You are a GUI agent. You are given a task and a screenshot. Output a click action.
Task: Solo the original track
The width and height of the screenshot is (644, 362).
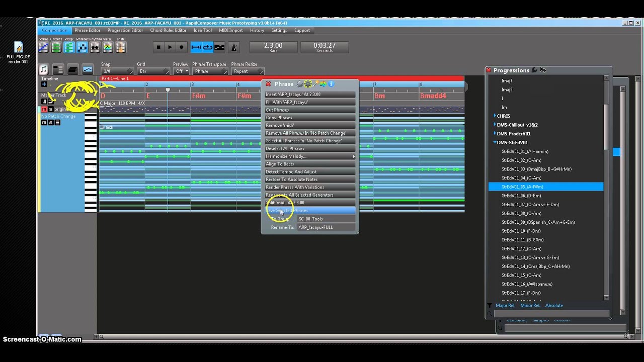click(x=50, y=110)
